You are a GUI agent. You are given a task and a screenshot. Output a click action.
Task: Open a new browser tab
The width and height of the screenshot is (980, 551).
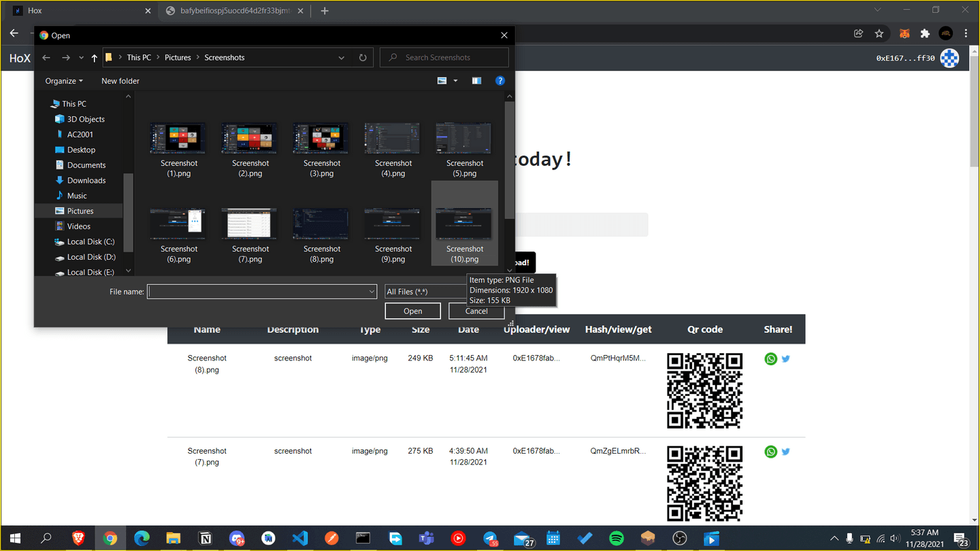pos(325,11)
